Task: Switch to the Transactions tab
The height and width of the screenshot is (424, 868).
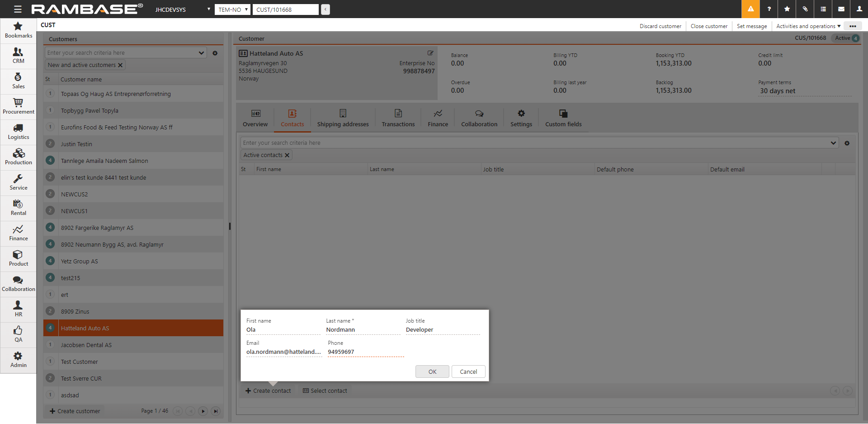Action: (x=398, y=118)
